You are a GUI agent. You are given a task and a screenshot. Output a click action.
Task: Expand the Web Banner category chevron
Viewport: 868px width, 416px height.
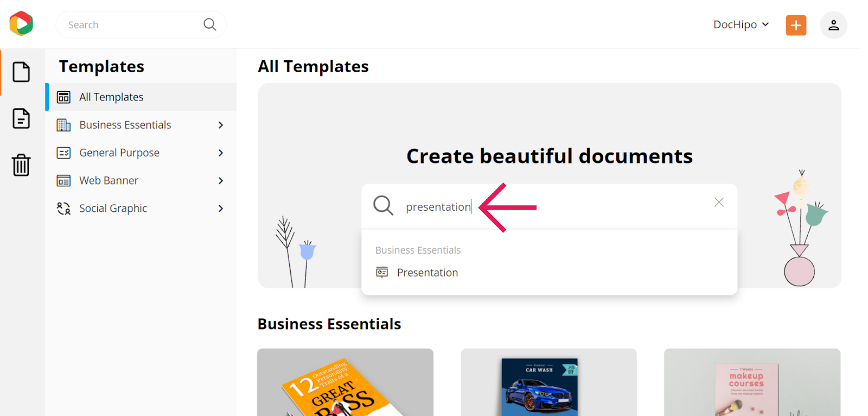221,180
